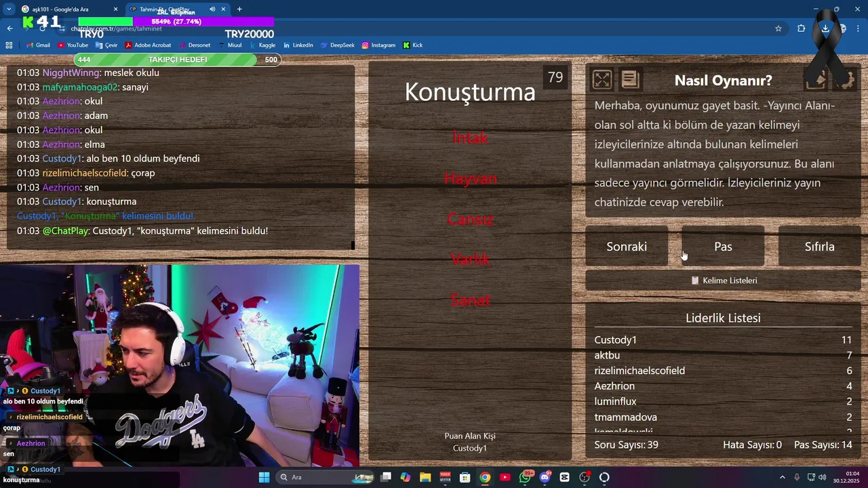Click the forbidden word Sanat

point(470,300)
